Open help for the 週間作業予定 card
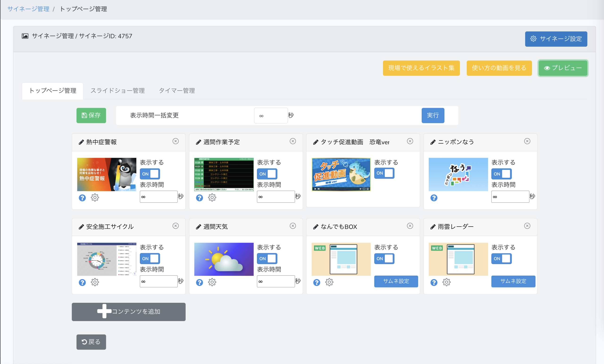This screenshot has height=364, width=604. point(200,198)
